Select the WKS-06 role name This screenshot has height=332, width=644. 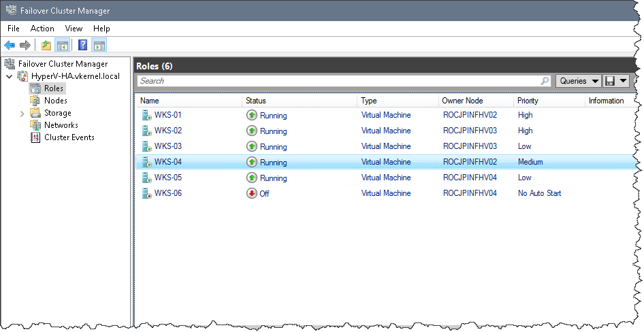(167, 193)
